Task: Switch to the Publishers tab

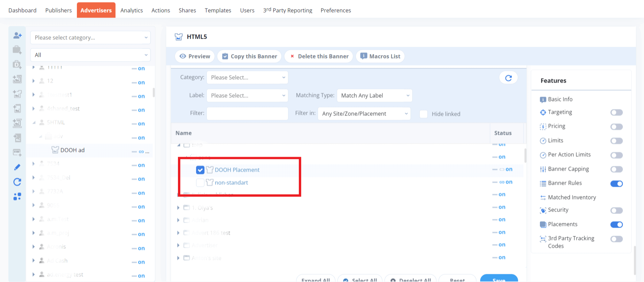Action: [x=58, y=10]
